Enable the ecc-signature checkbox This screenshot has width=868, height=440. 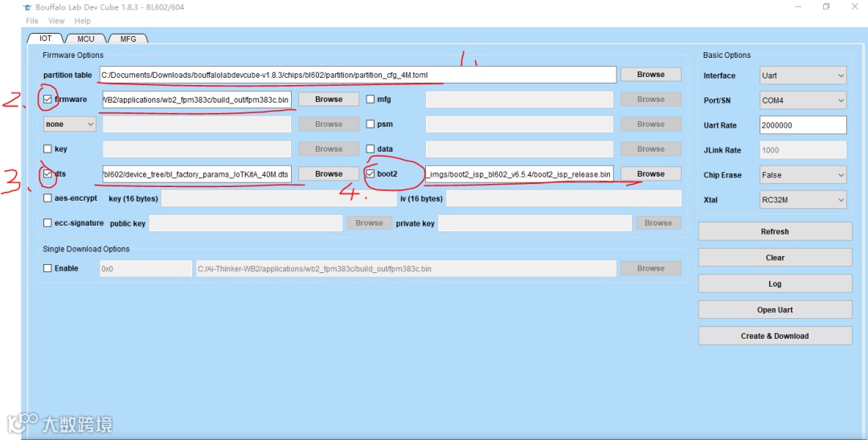point(47,222)
